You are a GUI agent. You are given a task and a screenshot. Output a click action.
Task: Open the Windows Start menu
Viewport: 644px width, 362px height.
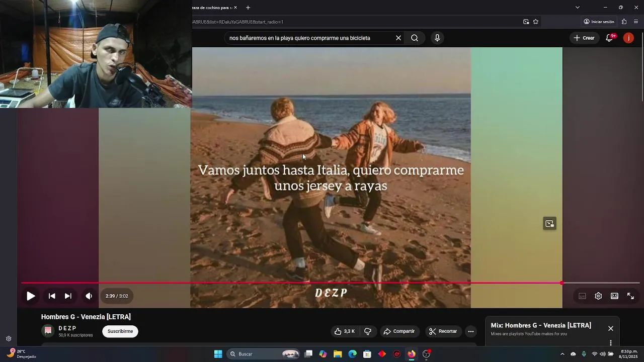coord(218,354)
